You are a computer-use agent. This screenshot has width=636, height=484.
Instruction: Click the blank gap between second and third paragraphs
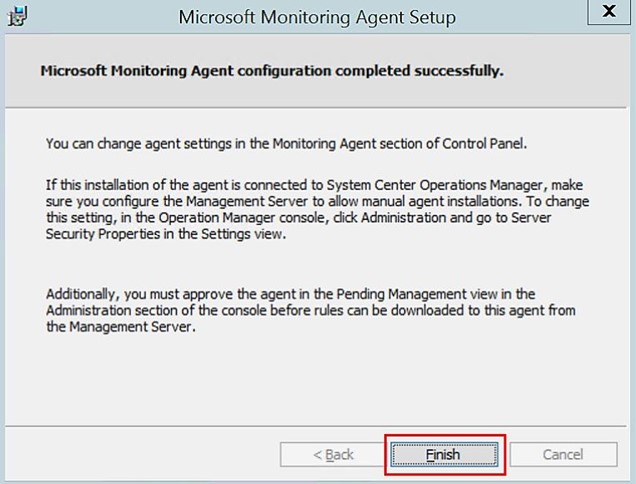click(x=316, y=264)
